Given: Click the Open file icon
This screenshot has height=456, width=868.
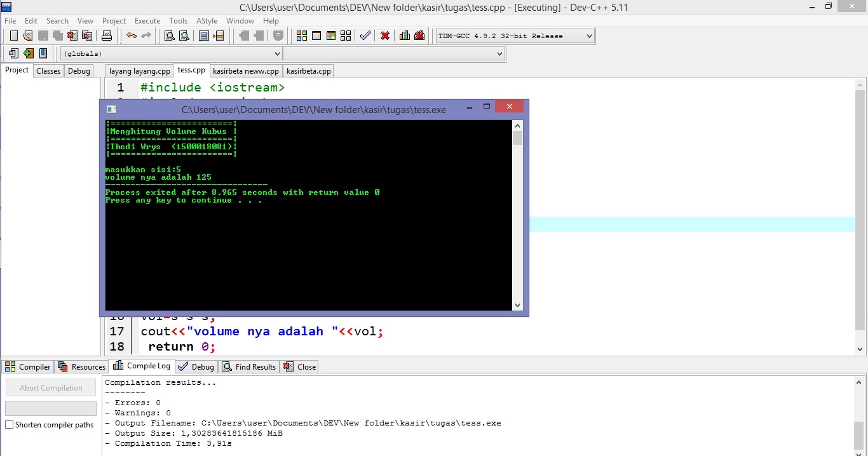Looking at the screenshot, I should click(28, 36).
